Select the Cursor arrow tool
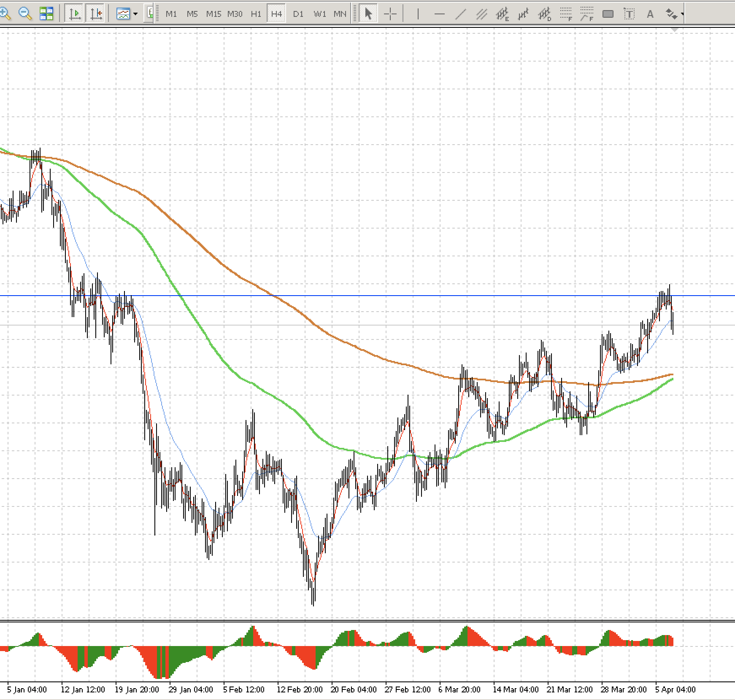The width and height of the screenshot is (735, 700). click(368, 14)
